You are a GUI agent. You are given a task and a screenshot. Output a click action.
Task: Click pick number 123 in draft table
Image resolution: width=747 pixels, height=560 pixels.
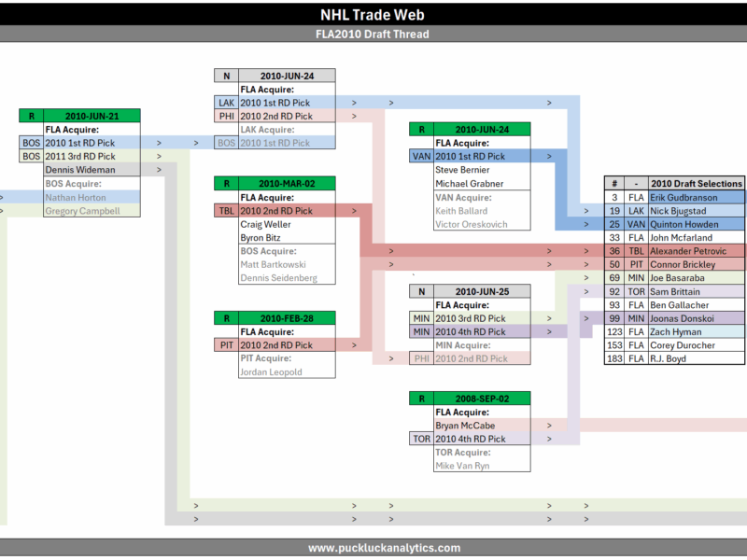pyautogui.click(x=614, y=332)
